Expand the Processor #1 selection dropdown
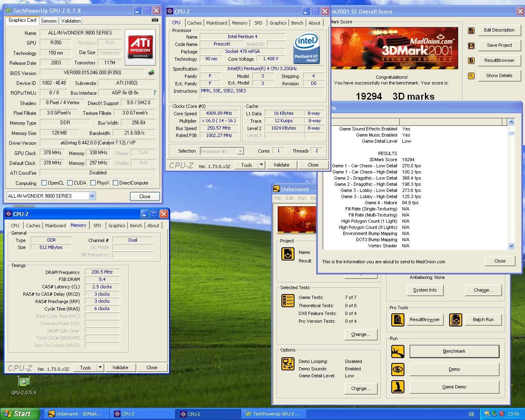Image resolution: width=525 pixels, height=420 pixels. 240,151
